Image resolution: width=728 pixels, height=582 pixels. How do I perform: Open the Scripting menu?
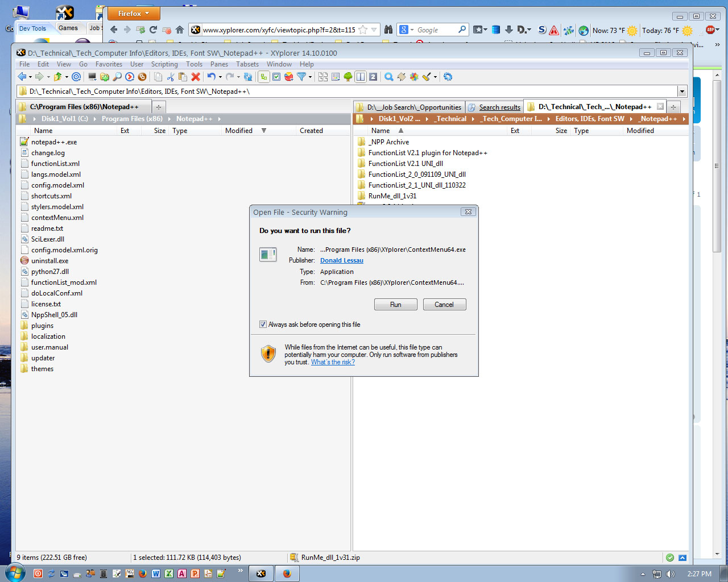pyautogui.click(x=164, y=64)
